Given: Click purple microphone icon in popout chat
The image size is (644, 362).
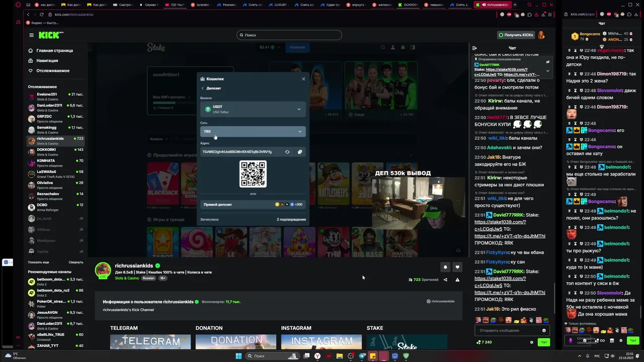Looking at the screenshot, I should click(571, 340).
